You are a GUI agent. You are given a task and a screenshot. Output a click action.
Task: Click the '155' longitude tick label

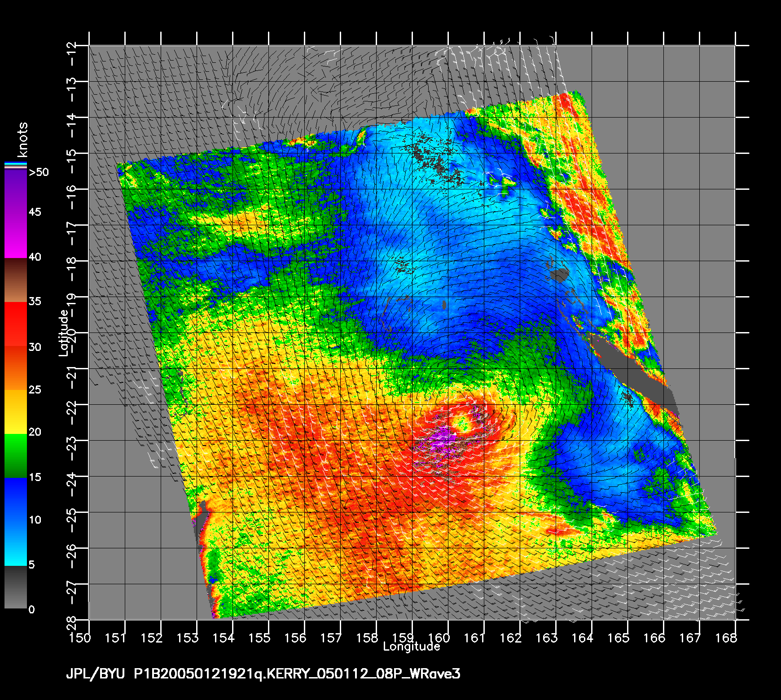tap(259, 638)
